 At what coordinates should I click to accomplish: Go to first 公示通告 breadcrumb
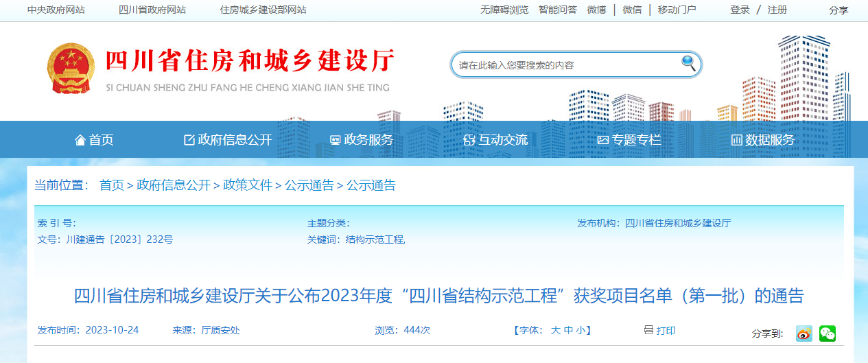[x=309, y=185]
